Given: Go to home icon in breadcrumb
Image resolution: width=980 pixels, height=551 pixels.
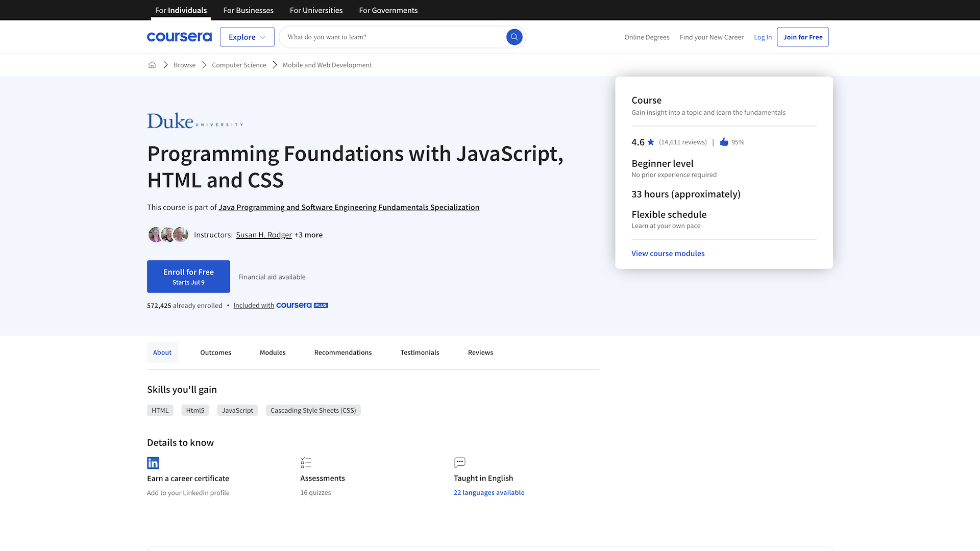Looking at the screenshot, I should click(x=152, y=65).
